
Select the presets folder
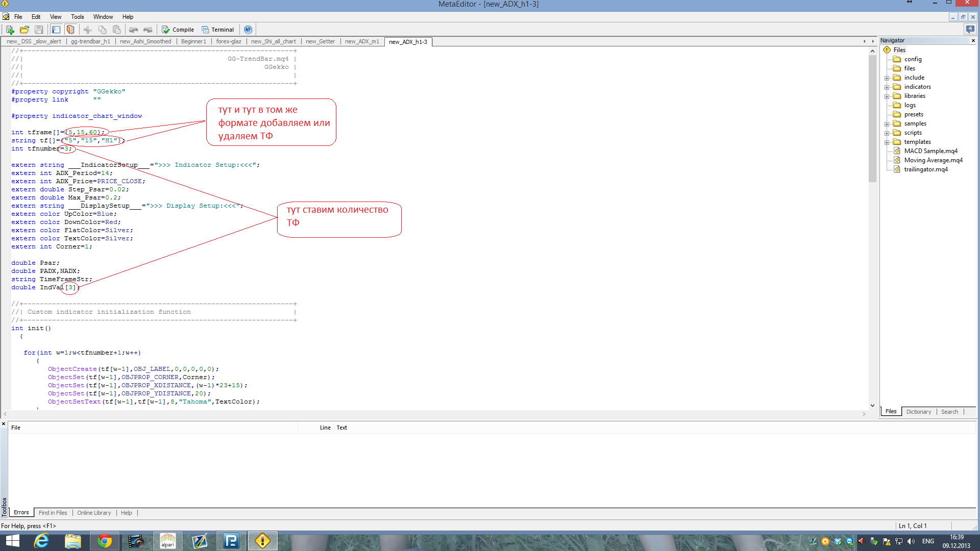click(x=914, y=114)
